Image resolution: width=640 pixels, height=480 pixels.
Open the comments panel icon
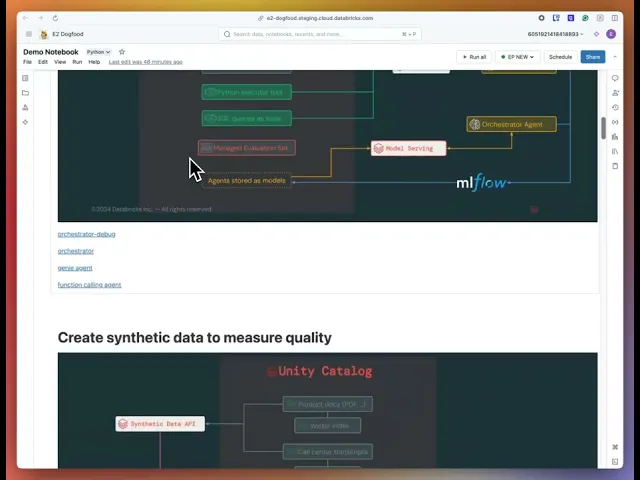click(x=615, y=78)
